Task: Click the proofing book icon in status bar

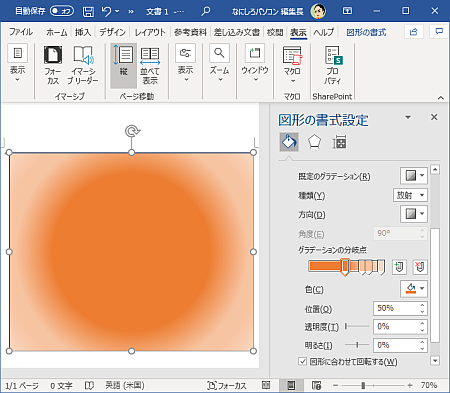Action: (89, 386)
